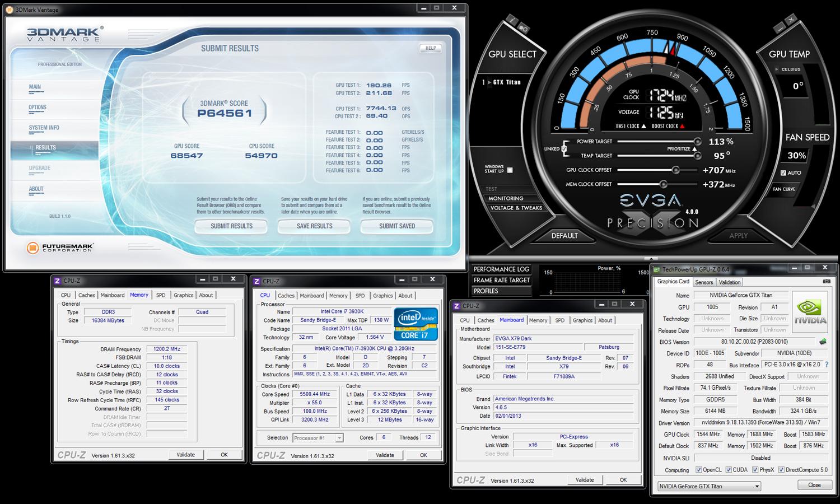This screenshot has height=504, width=840.
Task: Select System Info in the 3DMark Vantage sidebar
Action: click(x=44, y=128)
